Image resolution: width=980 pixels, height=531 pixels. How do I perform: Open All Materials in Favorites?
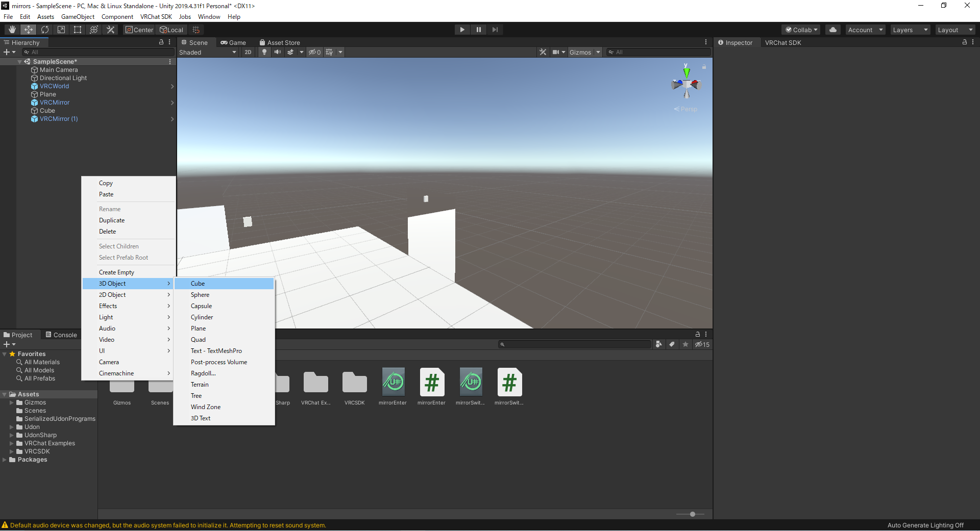point(42,362)
